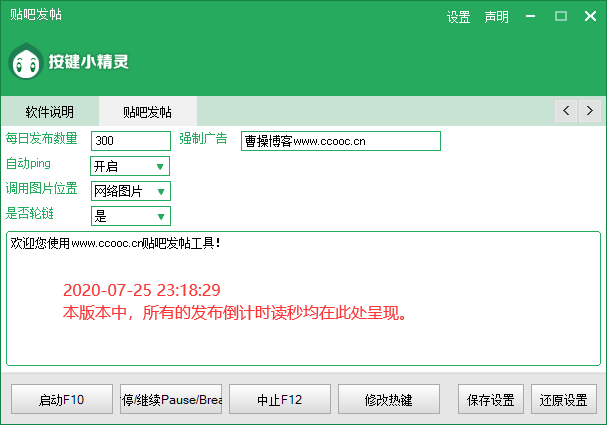Click the 修改热键 button
The width and height of the screenshot is (607, 425).
389,399
